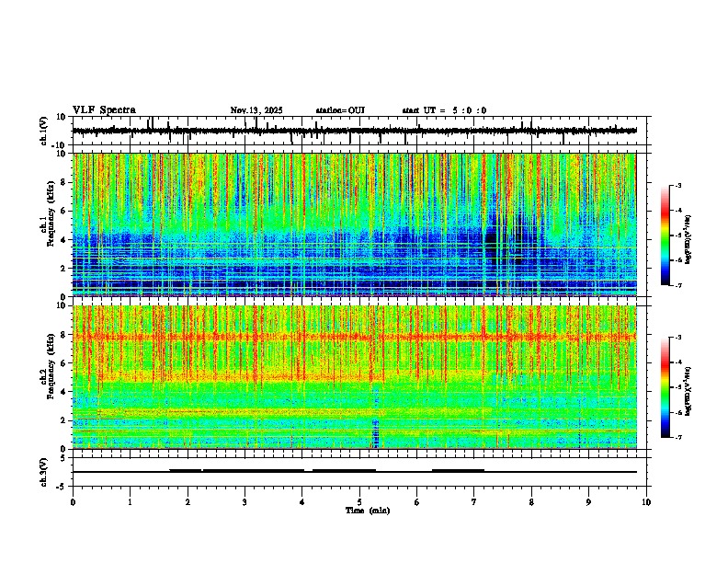
Task: Click the "8" tick label on the time axis
Action: 531,502
